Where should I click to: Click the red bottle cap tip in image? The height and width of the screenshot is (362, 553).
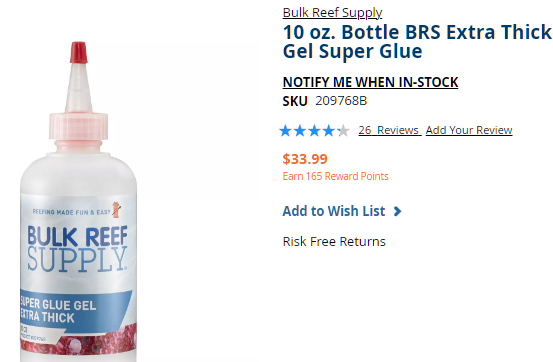click(x=78, y=52)
